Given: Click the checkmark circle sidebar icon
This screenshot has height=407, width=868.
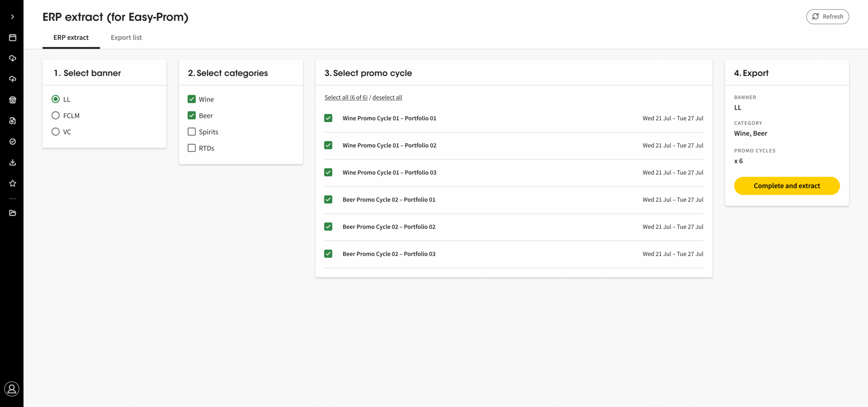Looking at the screenshot, I should tap(13, 141).
